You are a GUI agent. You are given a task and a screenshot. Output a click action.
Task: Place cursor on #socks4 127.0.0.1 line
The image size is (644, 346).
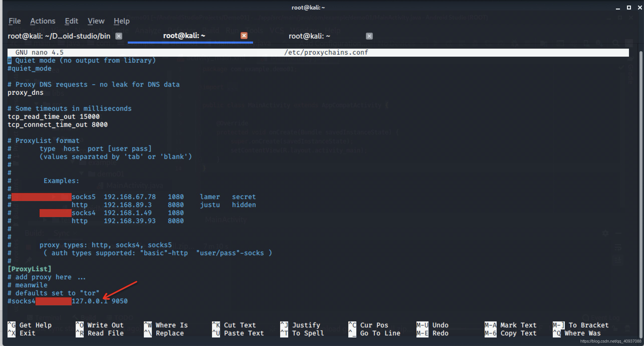(68, 301)
